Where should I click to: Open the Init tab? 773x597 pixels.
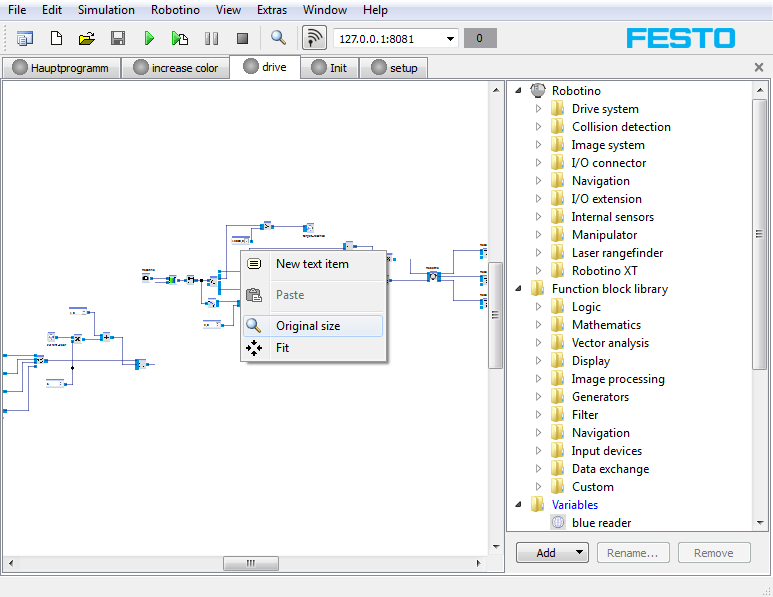point(329,68)
